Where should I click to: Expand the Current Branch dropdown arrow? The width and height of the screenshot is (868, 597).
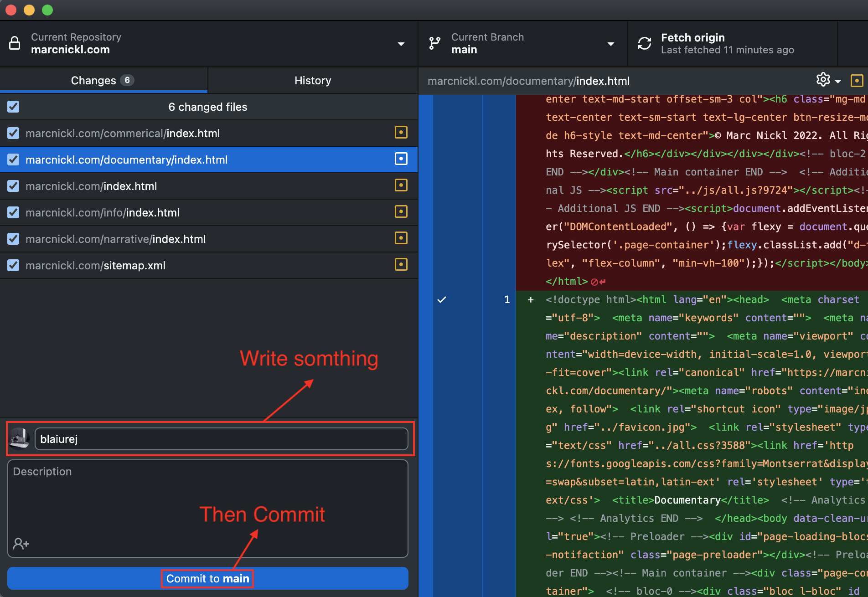coord(610,44)
